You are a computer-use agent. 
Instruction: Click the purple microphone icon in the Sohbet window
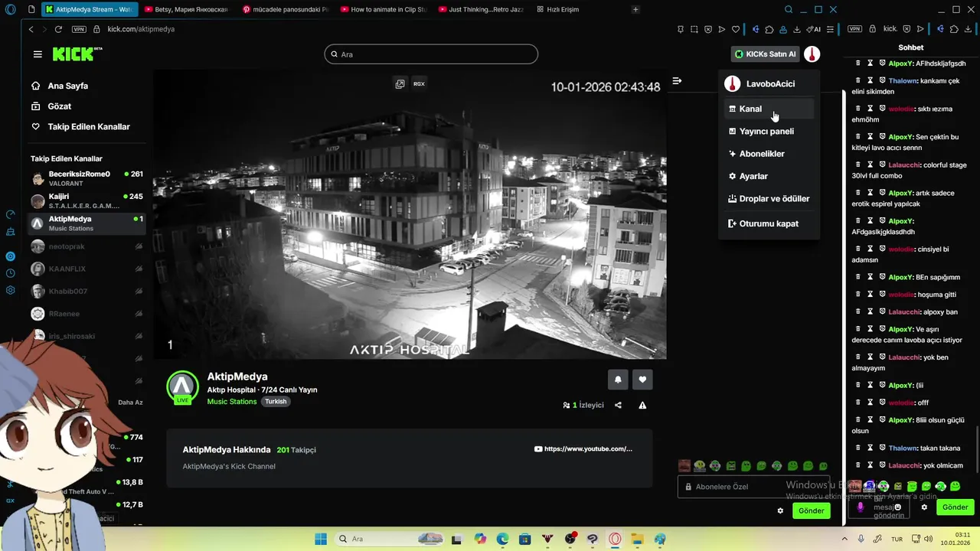point(860,507)
